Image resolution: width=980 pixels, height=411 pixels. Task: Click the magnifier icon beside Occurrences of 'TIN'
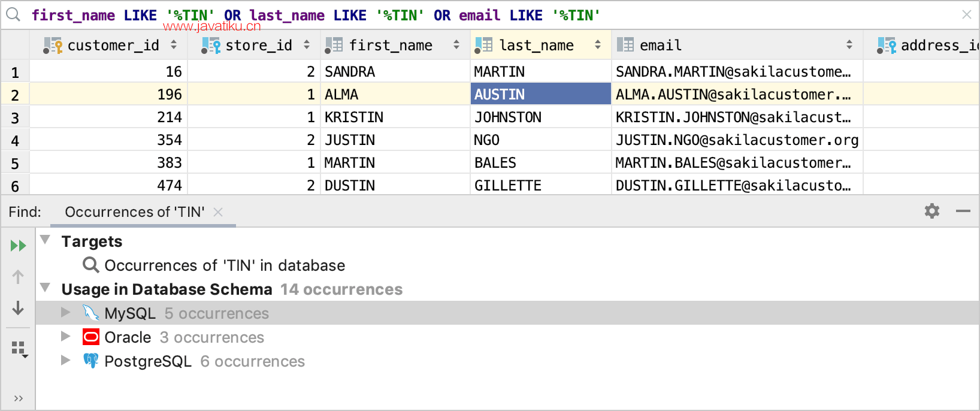(90, 265)
